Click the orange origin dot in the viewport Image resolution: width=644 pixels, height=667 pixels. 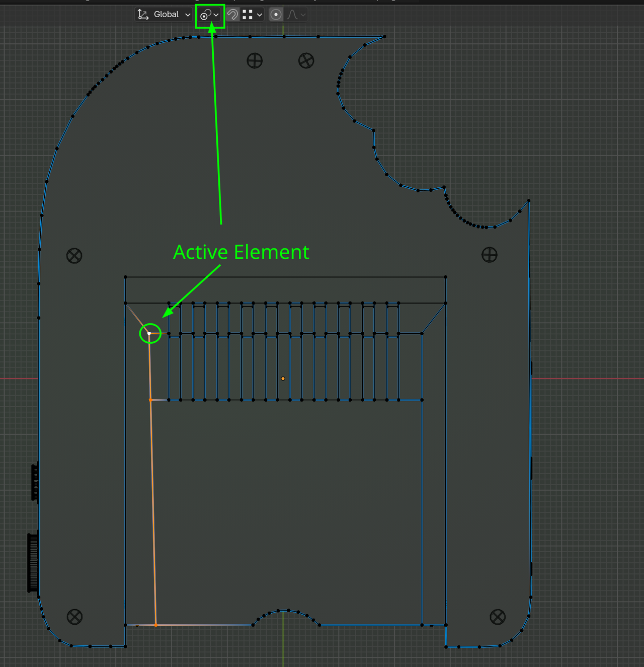pyautogui.click(x=283, y=378)
